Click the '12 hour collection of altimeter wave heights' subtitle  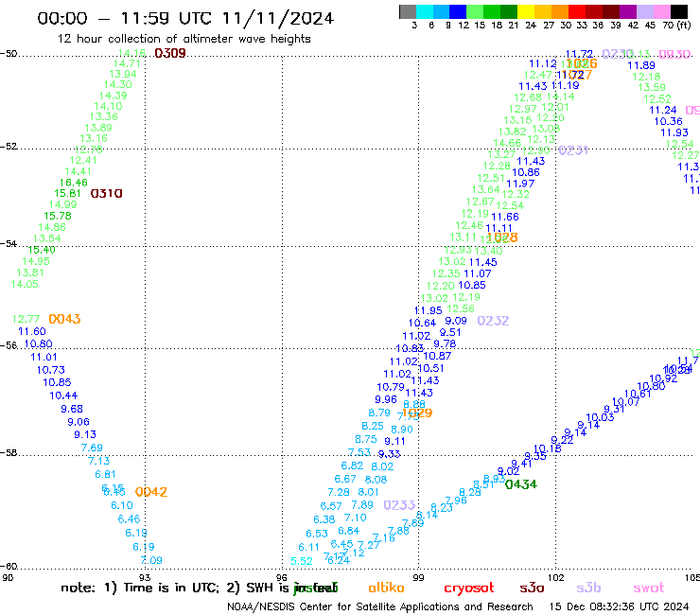[184, 39]
